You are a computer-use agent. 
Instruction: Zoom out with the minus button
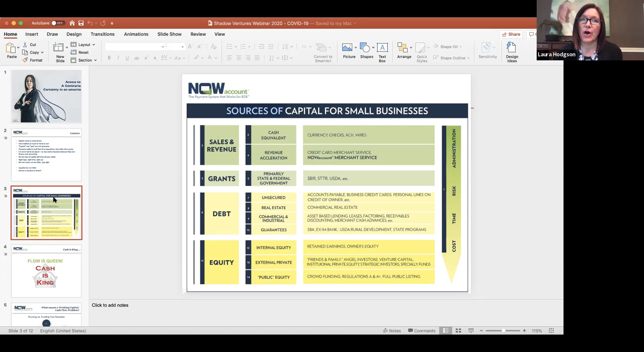(x=481, y=331)
